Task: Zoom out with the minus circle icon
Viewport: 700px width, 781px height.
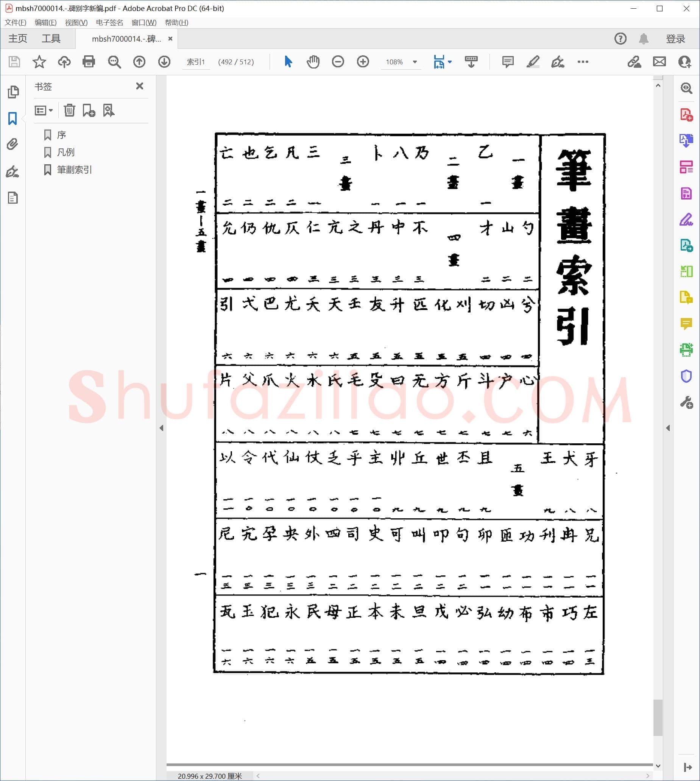Action: pos(338,62)
